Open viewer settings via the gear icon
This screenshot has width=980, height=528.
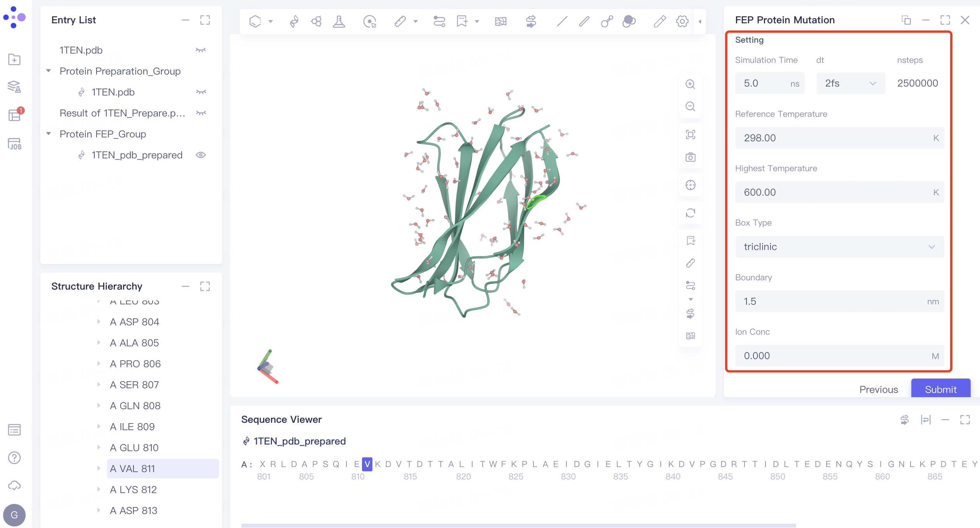(x=682, y=21)
